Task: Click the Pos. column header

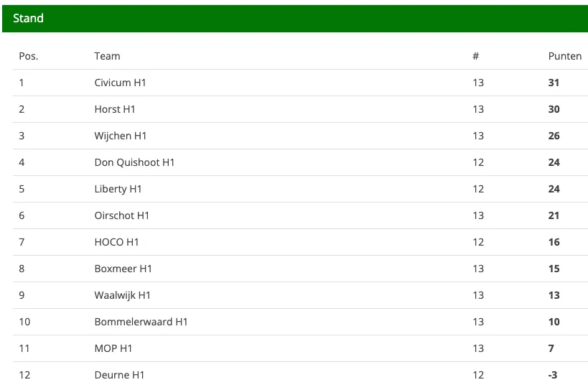Action: [x=29, y=56]
